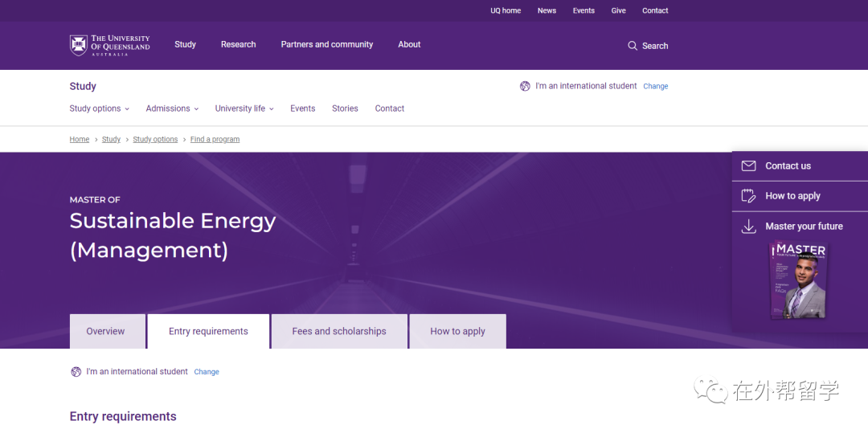Click the Study section heading

coord(83,86)
